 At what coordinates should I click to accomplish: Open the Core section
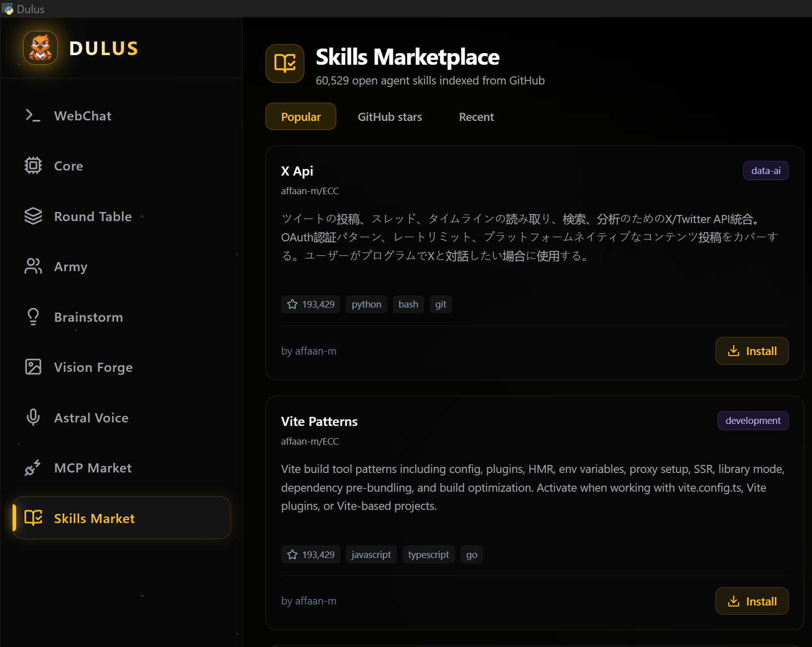(x=121, y=166)
